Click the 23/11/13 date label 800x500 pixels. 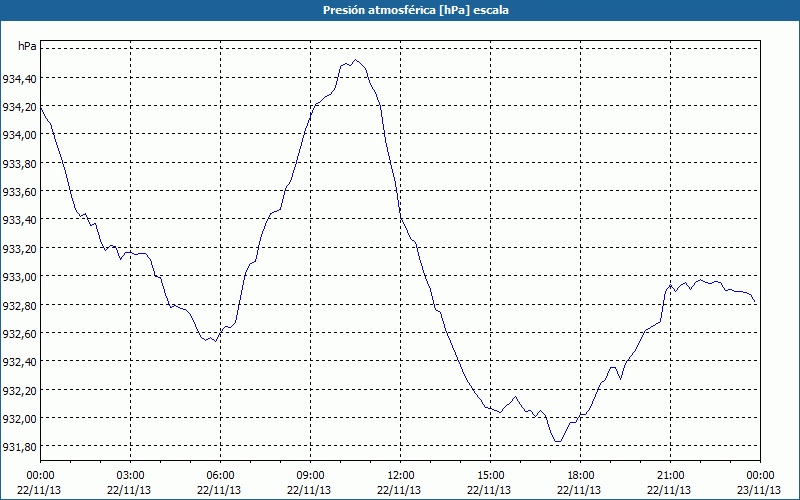(759, 490)
